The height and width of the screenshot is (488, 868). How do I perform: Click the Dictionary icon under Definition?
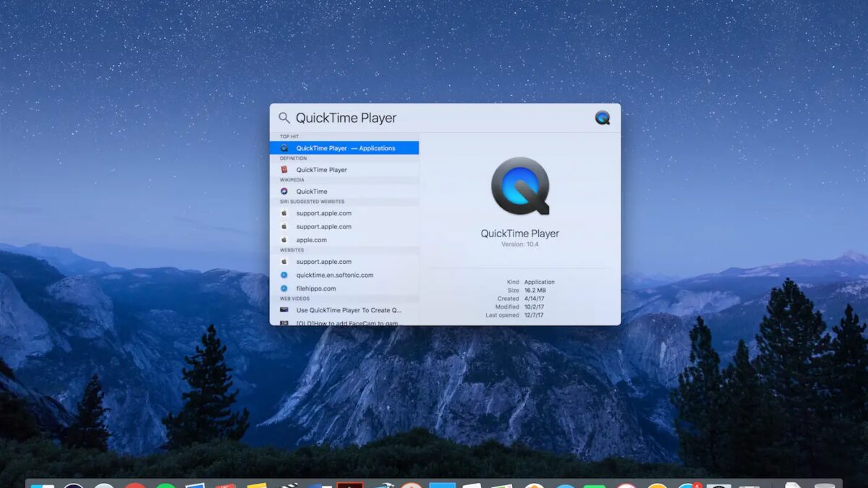pyautogui.click(x=284, y=170)
